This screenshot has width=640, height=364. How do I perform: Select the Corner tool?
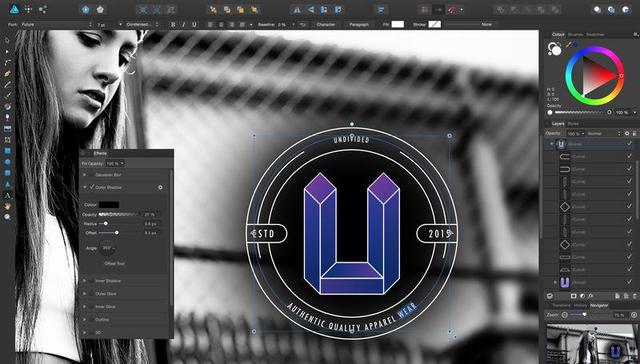coord(7,63)
